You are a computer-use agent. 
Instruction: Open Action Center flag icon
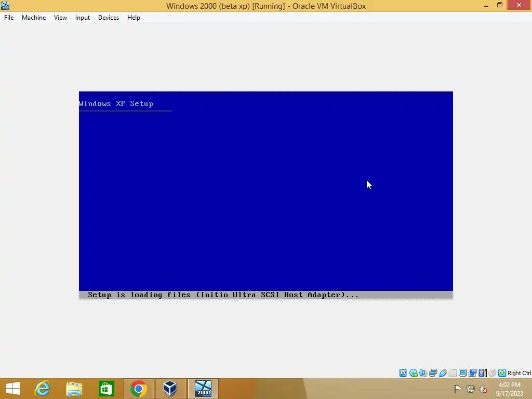point(458,389)
